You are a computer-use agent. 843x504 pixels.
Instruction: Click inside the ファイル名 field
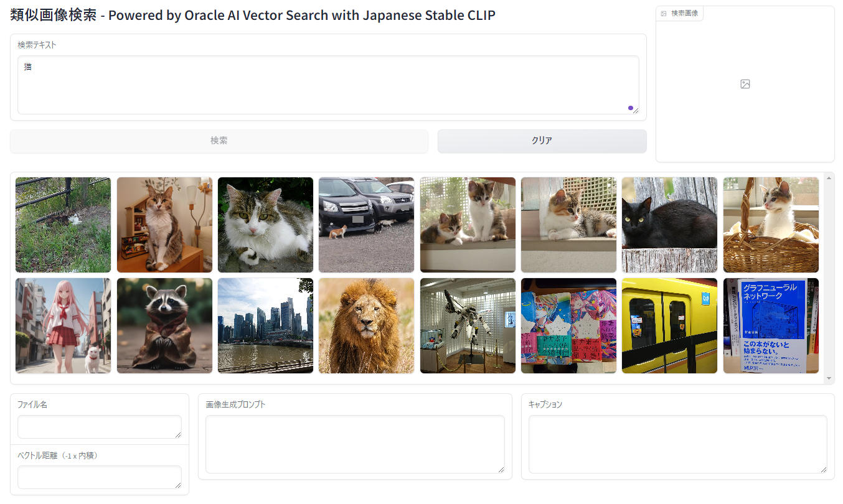pyautogui.click(x=100, y=427)
